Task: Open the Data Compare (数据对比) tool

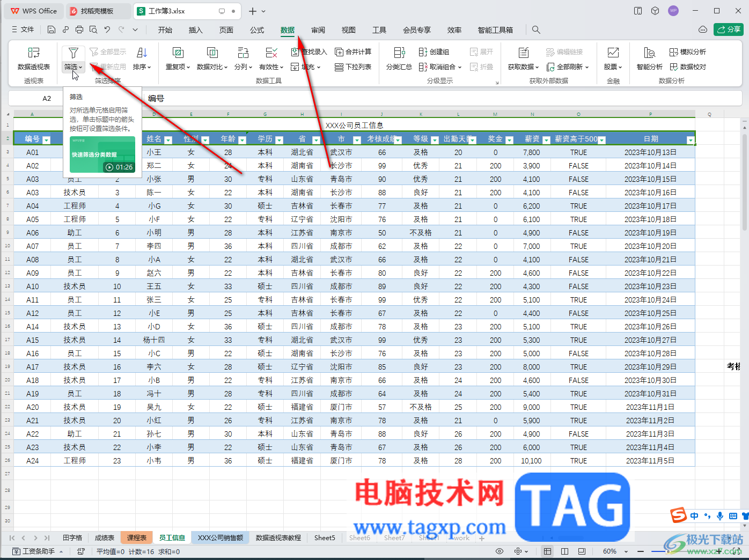Action: click(212, 58)
